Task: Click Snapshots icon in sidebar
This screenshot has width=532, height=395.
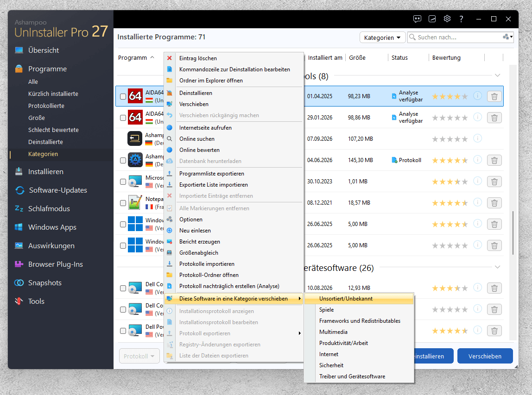Action: pyautogui.click(x=19, y=283)
